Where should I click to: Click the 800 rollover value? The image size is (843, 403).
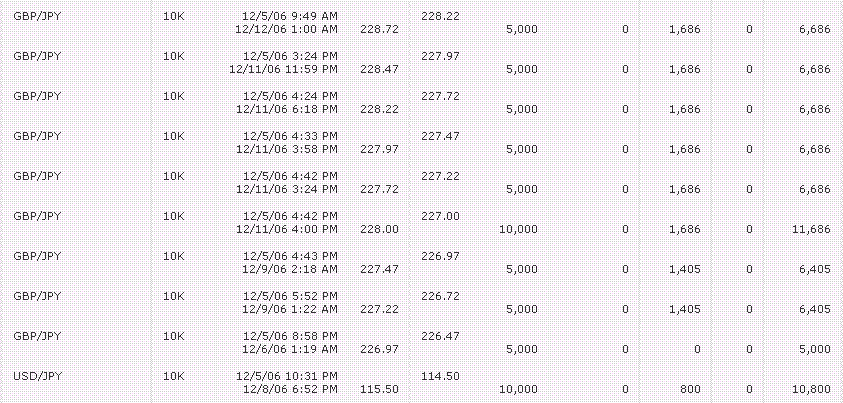coord(690,389)
